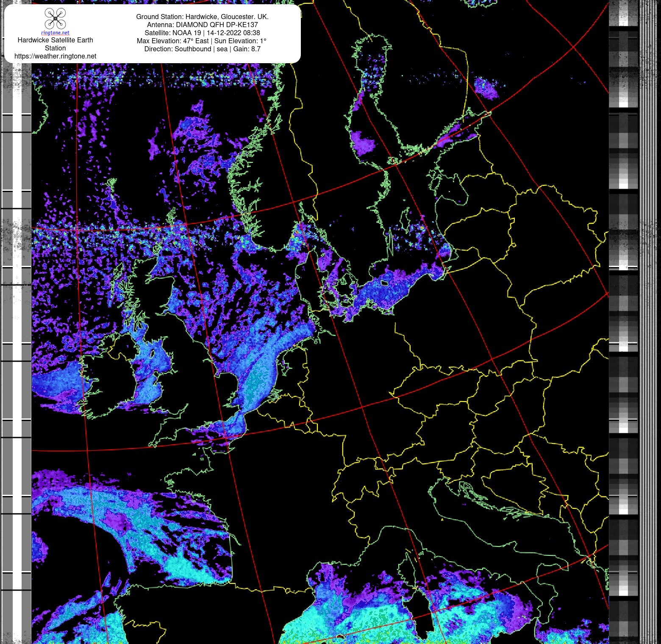
Task: Select the Antenna: DIAMOND QFH DP-KE137 text
Action: (x=202, y=25)
